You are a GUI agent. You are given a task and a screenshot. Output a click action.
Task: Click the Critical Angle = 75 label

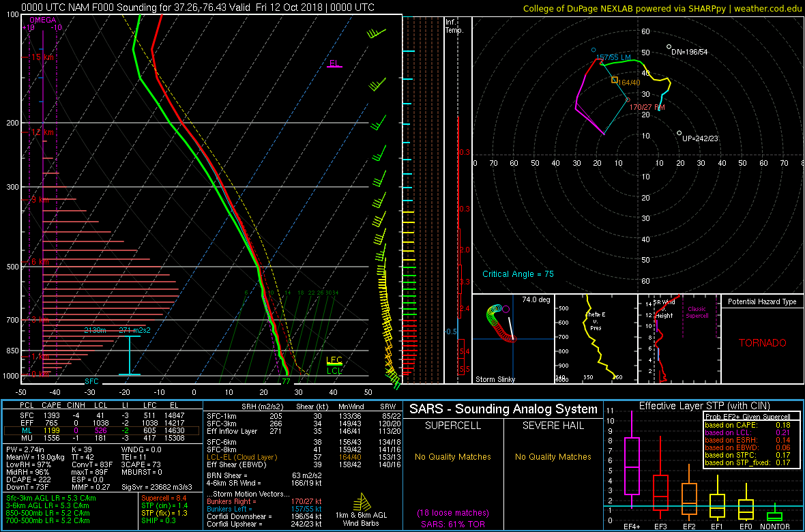coord(518,274)
